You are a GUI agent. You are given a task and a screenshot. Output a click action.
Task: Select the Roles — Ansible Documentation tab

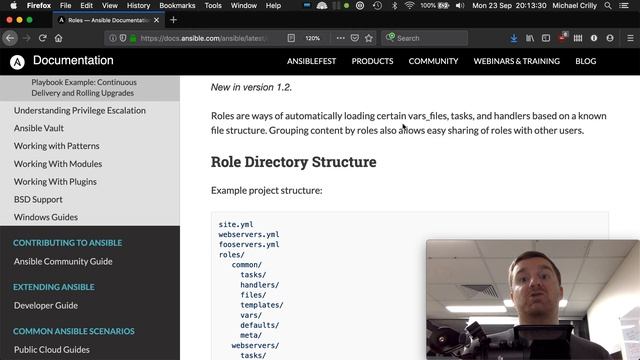tap(109, 20)
